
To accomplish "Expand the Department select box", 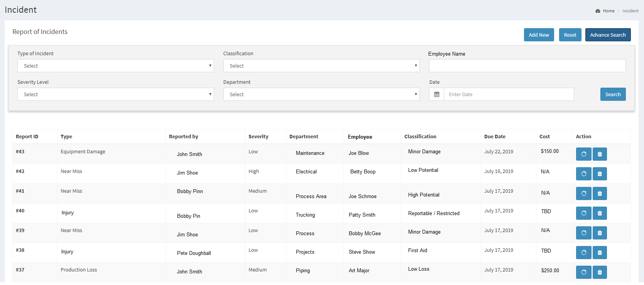I will 321,94.
